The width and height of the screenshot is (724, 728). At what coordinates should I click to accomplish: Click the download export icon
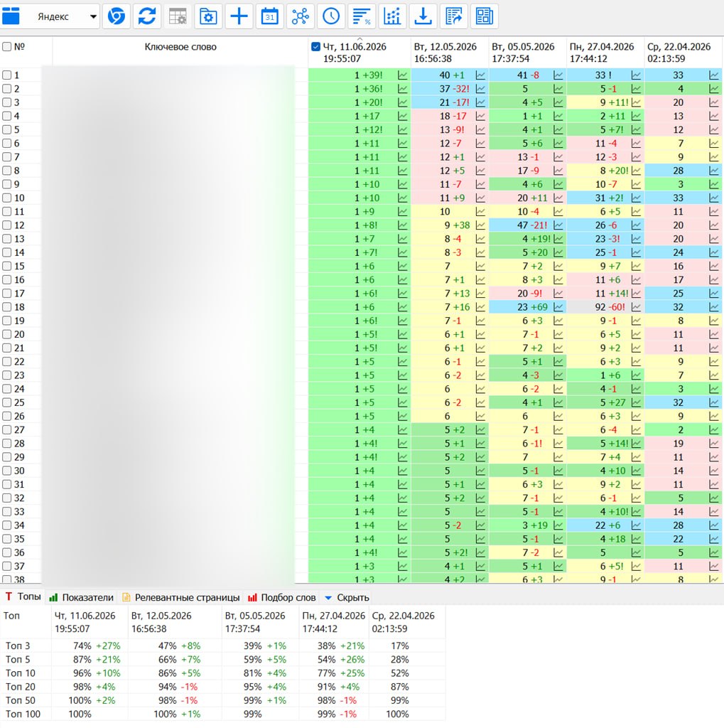423,16
